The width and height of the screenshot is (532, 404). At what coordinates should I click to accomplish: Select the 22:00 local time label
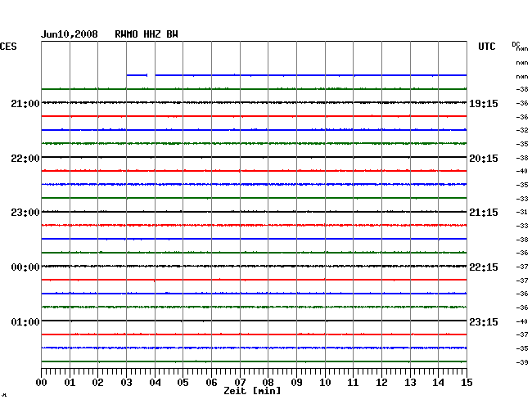(x=25, y=159)
